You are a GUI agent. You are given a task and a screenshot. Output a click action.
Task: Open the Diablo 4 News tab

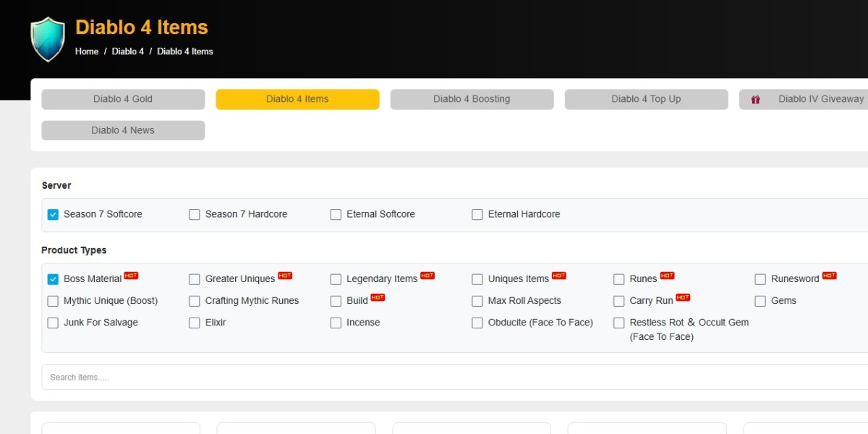pyautogui.click(x=123, y=130)
